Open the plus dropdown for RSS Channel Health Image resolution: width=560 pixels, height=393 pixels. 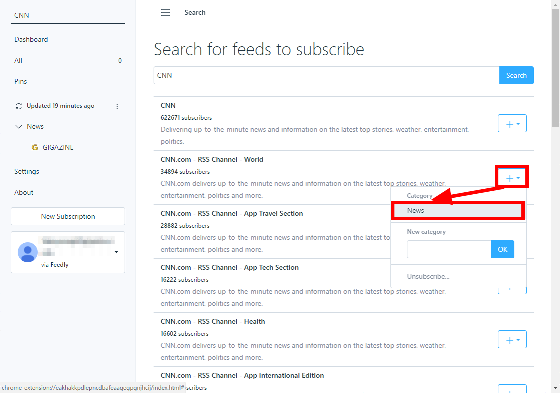[512, 339]
